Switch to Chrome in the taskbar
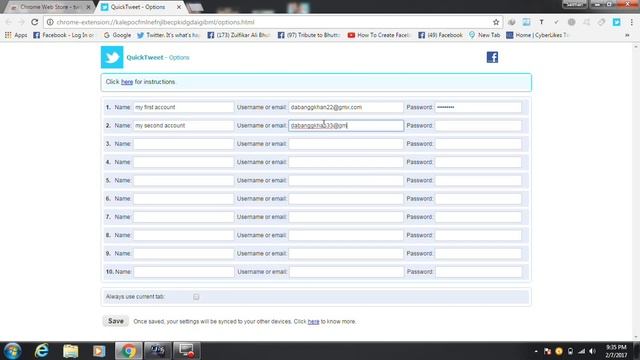 pos(128,351)
